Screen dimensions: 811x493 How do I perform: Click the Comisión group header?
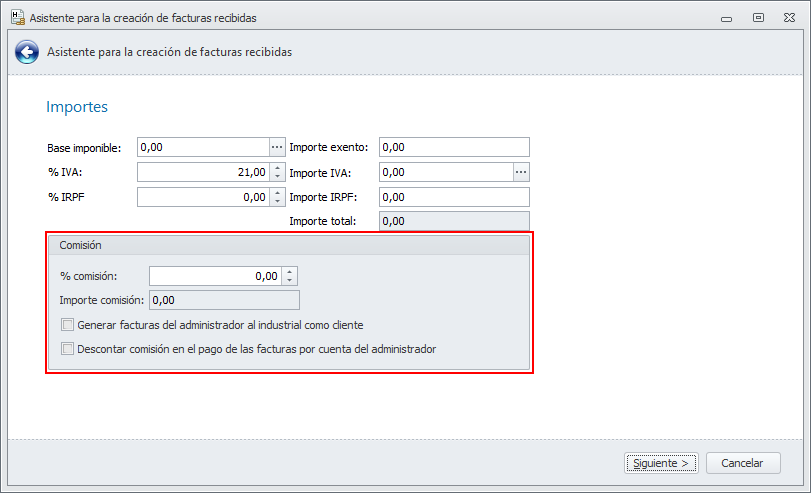click(x=289, y=245)
